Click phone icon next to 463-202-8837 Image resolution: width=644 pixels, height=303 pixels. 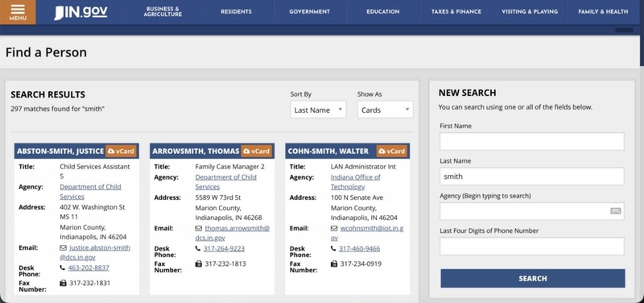(x=63, y=268)
